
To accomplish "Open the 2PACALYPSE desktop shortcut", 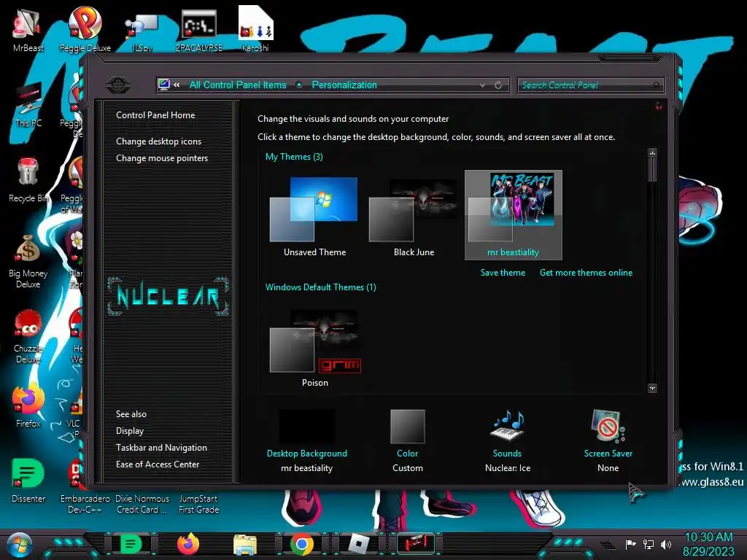I will 198,29.
